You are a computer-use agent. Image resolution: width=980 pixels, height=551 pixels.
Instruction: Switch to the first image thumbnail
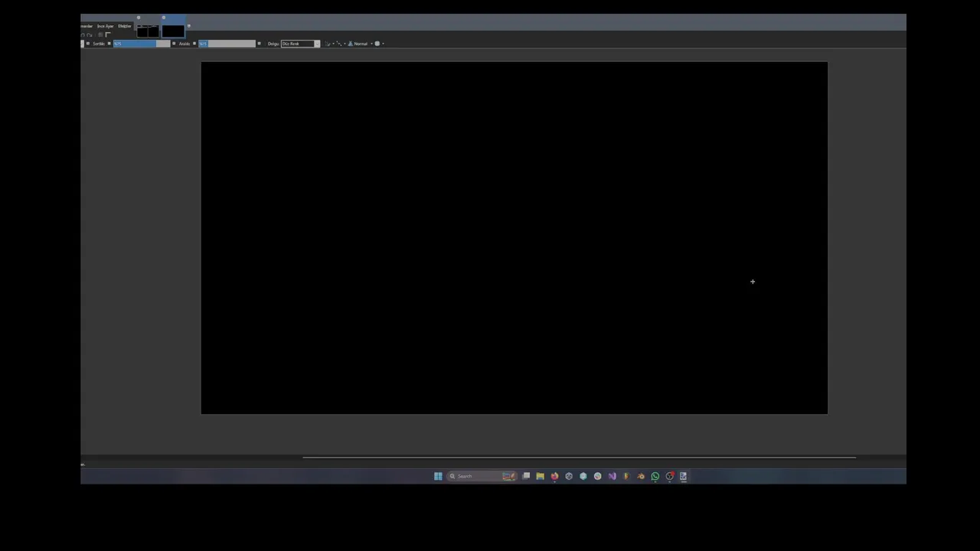(x=148, y=31)
